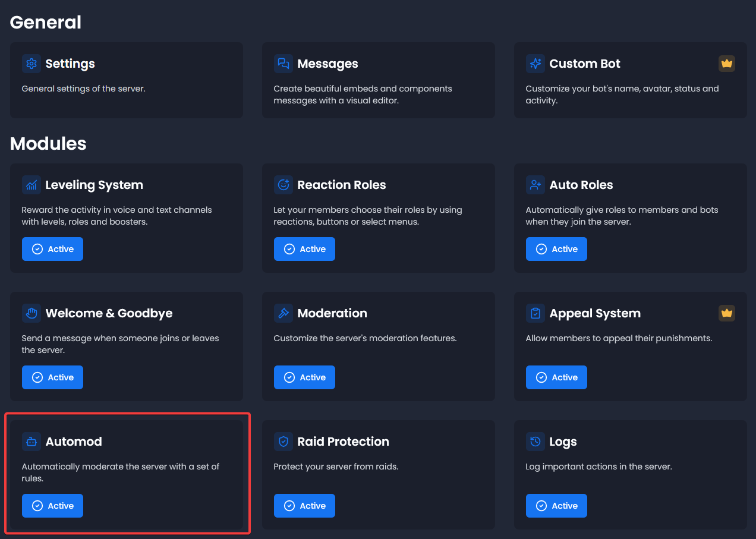Image resolution: width=756 pixels, height=539 pixels.
Task: Click the Automod robot icon
Action: [x=31, y=442]
